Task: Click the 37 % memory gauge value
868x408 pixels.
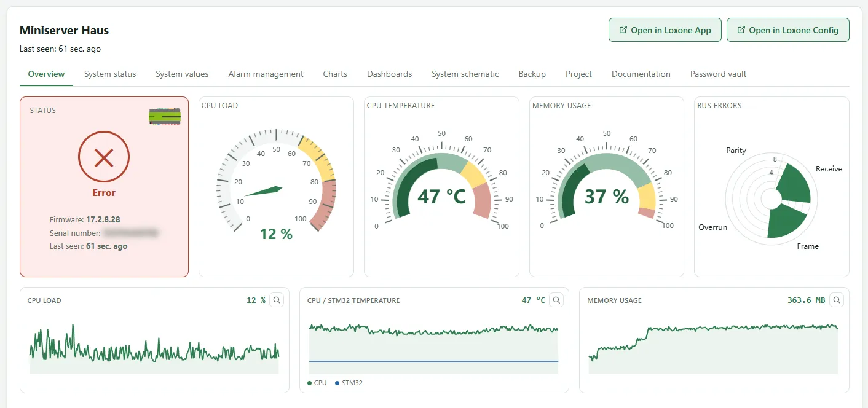Action: click(x=606, y=196)
